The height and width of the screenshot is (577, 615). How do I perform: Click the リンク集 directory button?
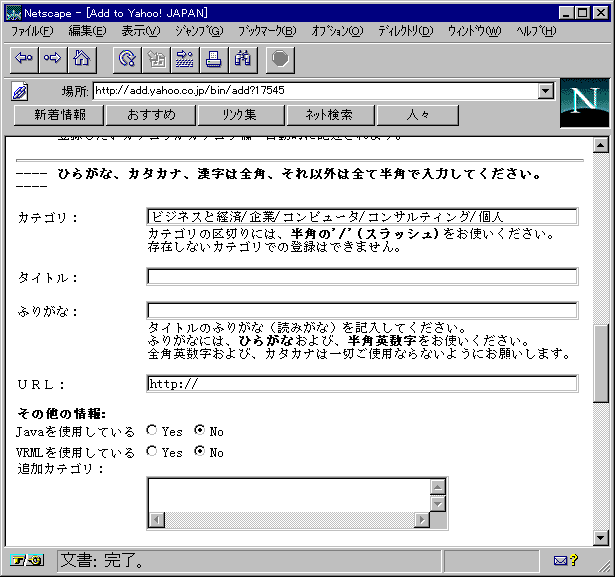point(241,115)
